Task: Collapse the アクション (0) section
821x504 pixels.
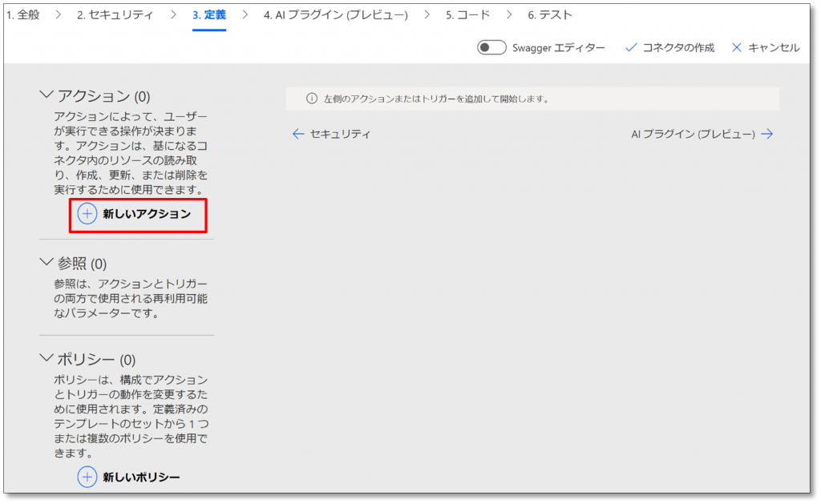Action: coord(46,95)
